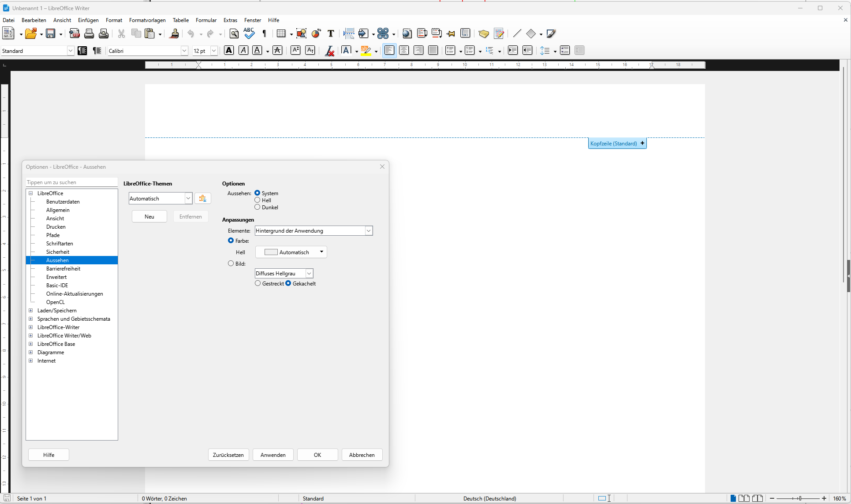Expand the LibreOffice-Writer tree node
This screenshot has height=504, width=851.
click(x=31, y=327)
